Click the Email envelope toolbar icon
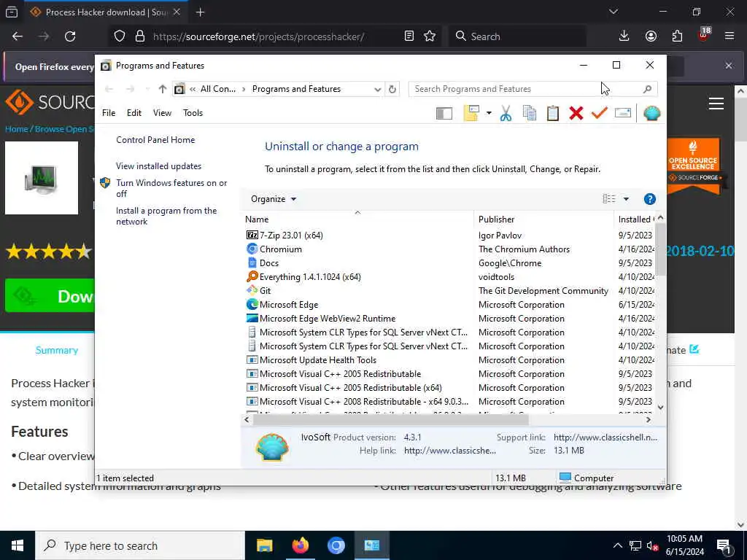Screen dimensions: 747x560 pos(623,113)
